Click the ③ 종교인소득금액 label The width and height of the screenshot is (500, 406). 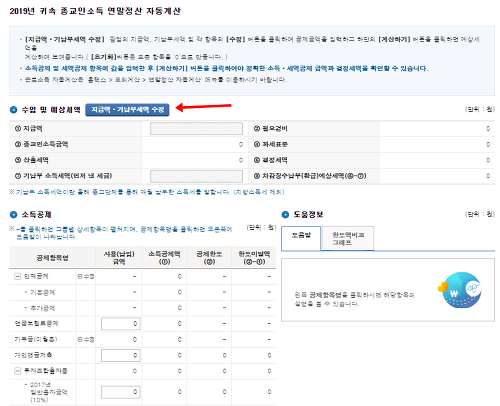(41, 144)
